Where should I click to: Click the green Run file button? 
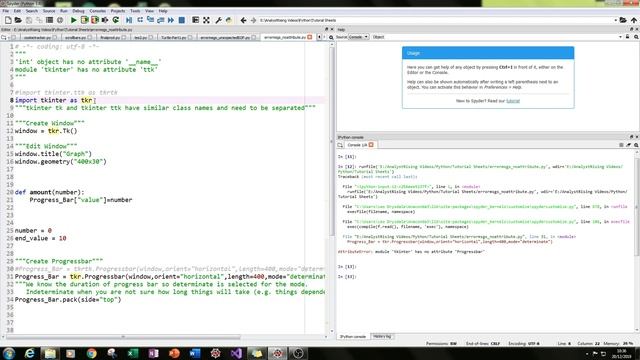[74, 20]
